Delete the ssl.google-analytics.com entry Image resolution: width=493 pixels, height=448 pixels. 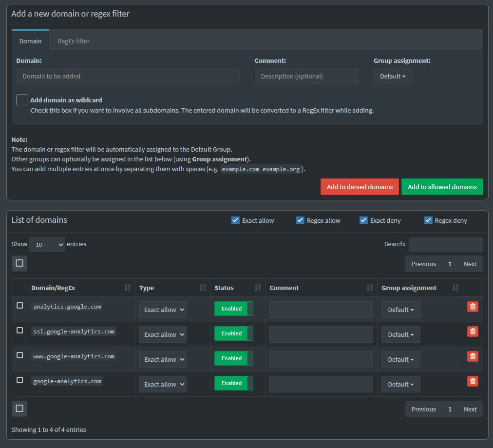click(x=472, y=331)
